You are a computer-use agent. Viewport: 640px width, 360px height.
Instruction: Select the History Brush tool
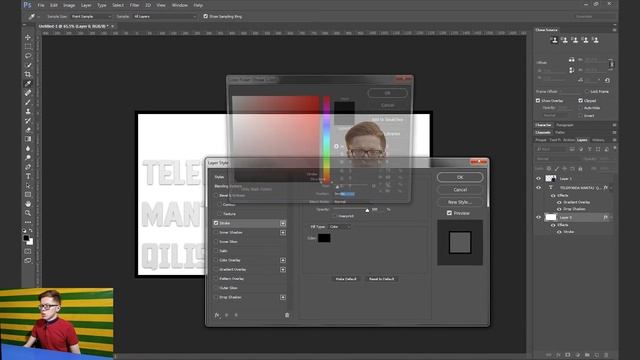28,121
